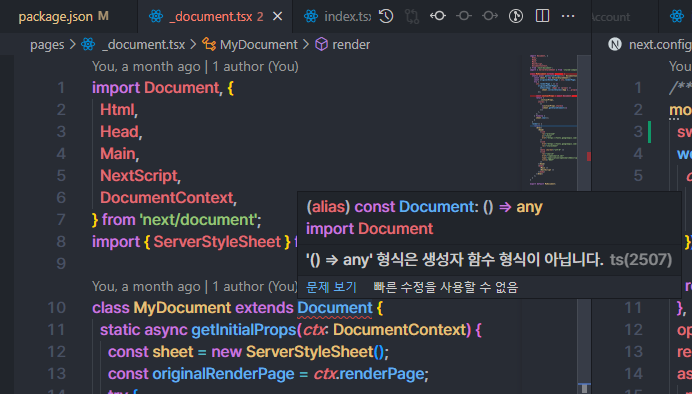Click line number 5 in the gutter
Image resolution: width=692 pixels, height=394 pixels.
tap(61, 176)
